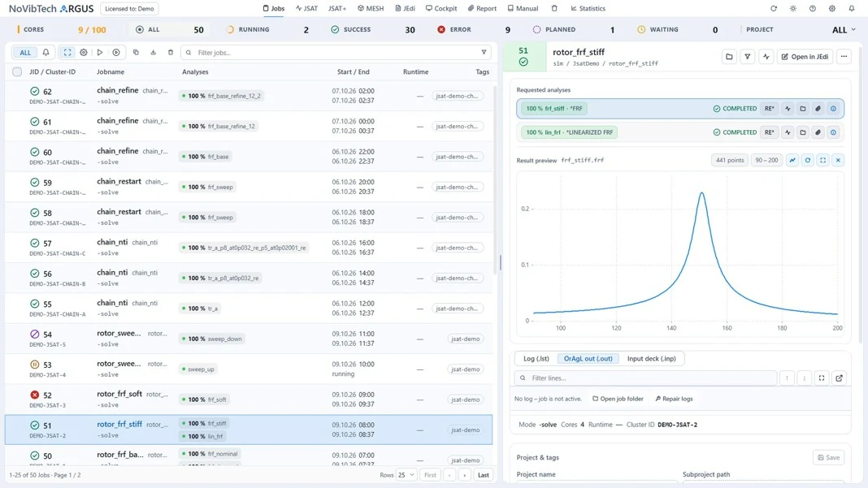Toggle the select-all jobs checkbox
The height and width of the screenshot is (488, 868).
pyautogui.click(x=17, y=72)
